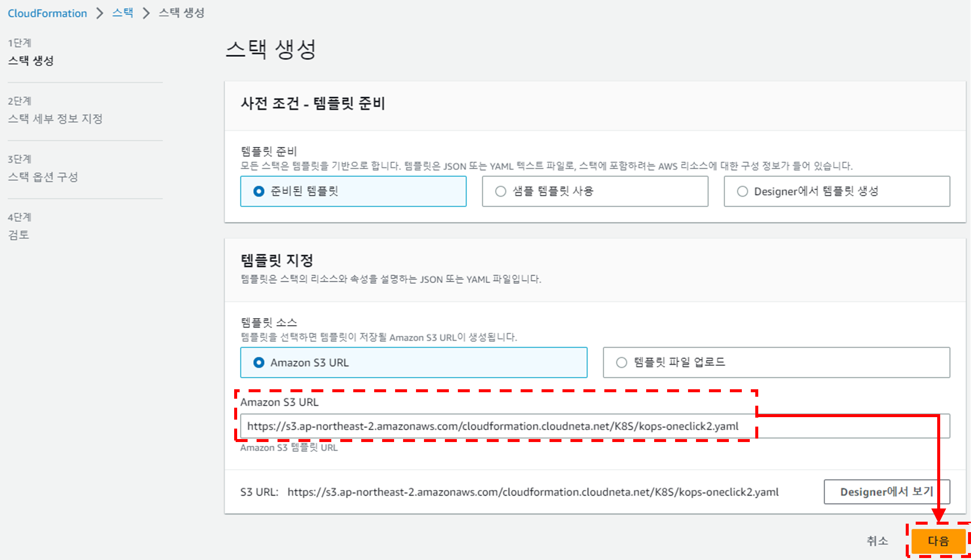Viewport: 971px width, 560px height.
Task: Click the S3 URL text at bottom
Action: [x=533, y=492]
